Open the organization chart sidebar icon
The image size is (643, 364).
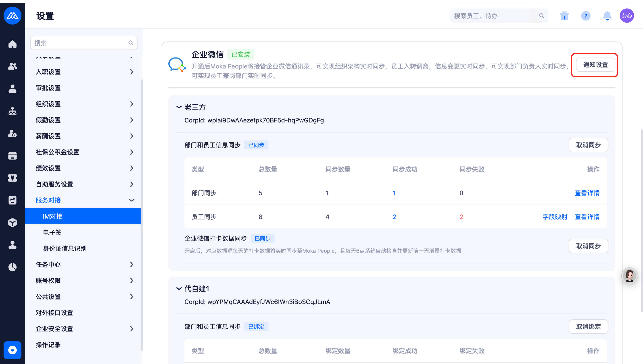tap(12, 111)
